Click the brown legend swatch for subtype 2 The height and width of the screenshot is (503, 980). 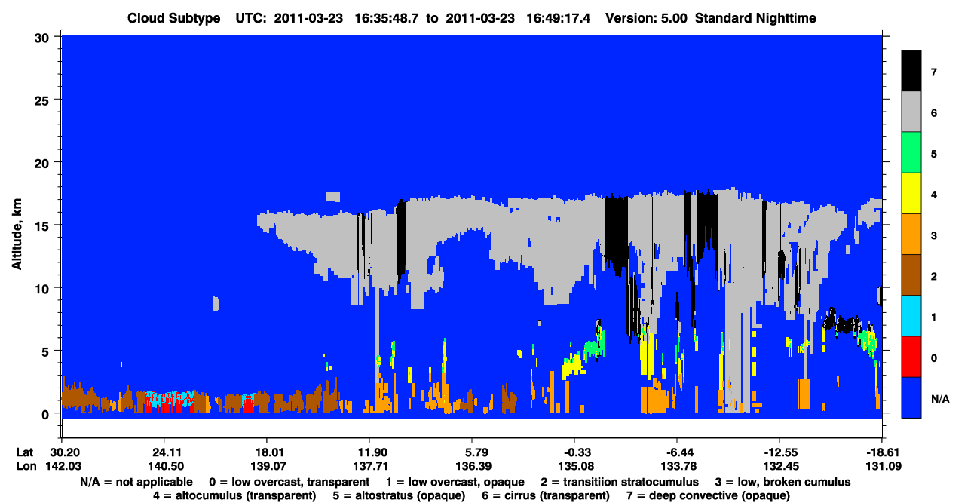[911, 275]
